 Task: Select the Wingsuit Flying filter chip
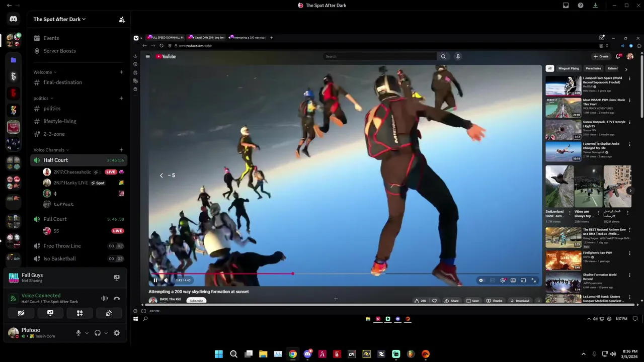tap(569, 68)
